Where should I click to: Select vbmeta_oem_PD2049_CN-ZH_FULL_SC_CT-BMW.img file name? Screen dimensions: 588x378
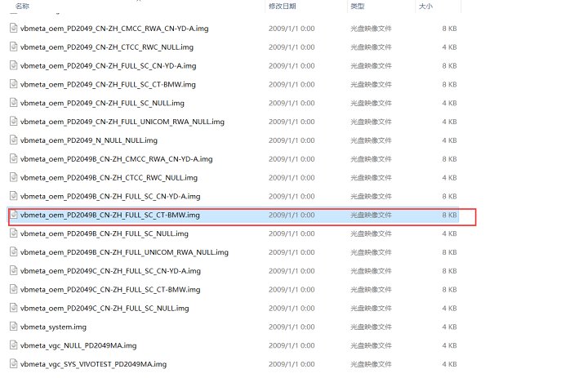[108, 85]
